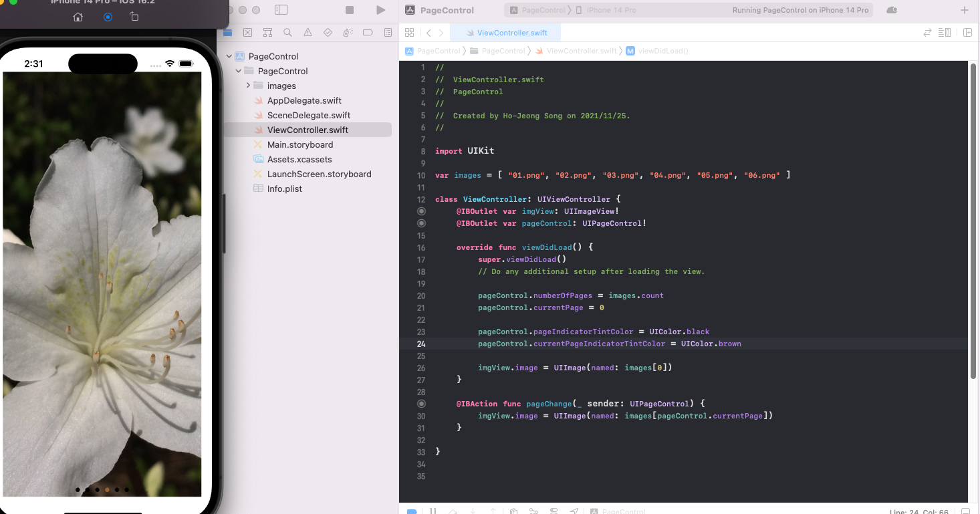Open debug memory graph icon

point(533,511)
